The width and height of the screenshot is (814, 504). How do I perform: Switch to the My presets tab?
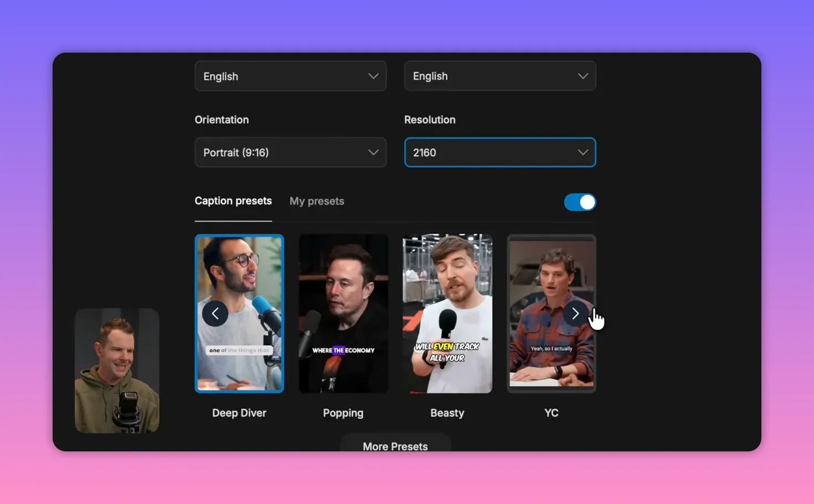click(317, 201)
